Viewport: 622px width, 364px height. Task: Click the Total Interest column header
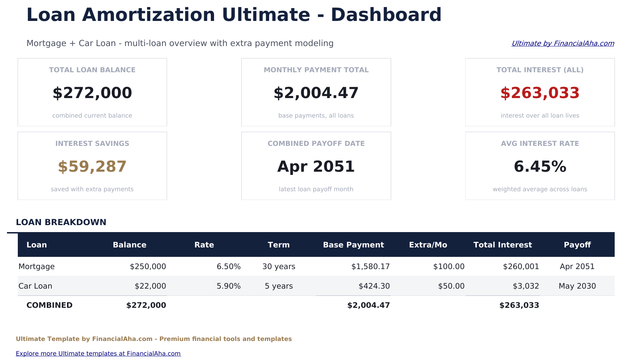[x=502, y=245]
